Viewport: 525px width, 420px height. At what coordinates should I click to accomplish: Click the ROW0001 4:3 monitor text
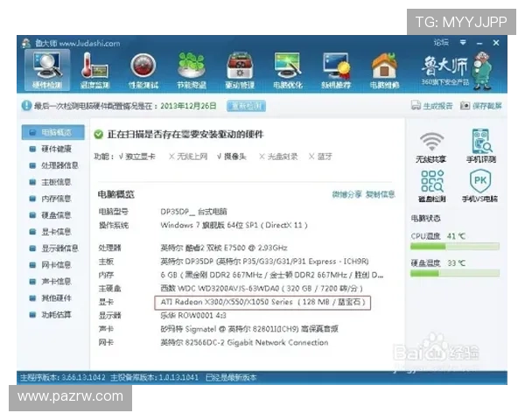click(x=193, y=316)
